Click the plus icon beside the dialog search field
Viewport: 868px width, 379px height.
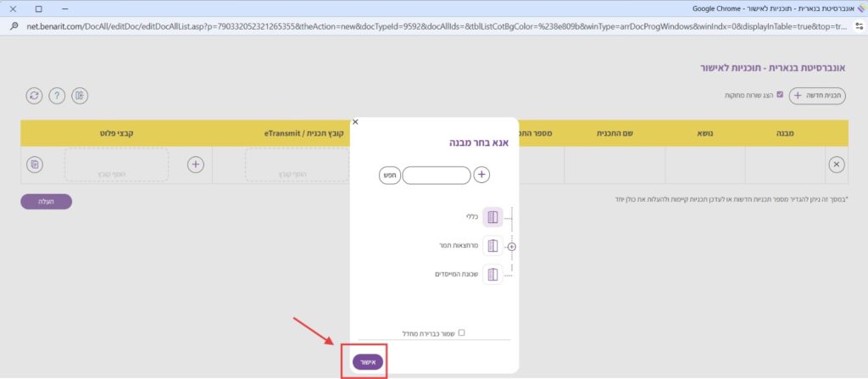tap(481, 175)
